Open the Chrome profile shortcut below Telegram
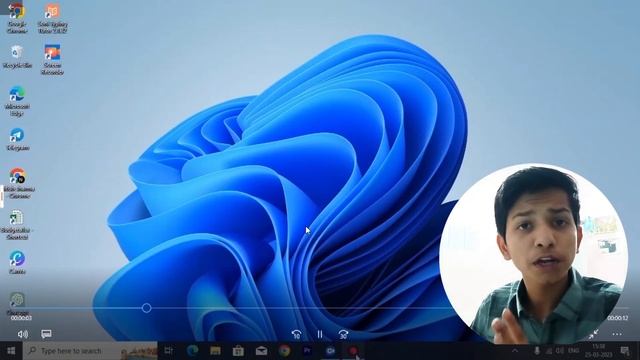 17,183
